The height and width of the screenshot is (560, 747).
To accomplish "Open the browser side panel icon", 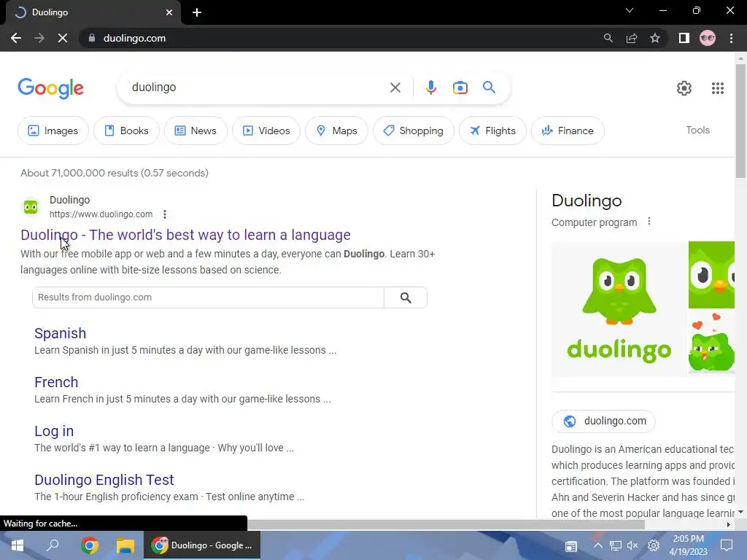I will pos(684,38).
